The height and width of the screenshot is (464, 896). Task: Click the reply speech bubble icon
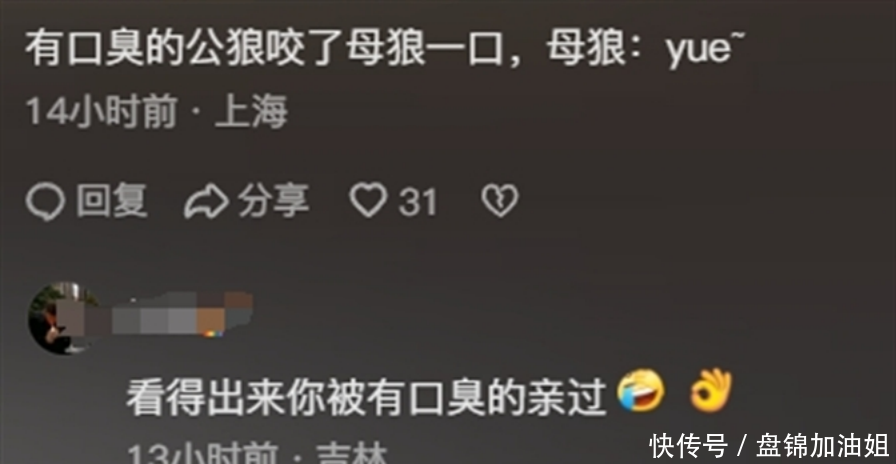click(x=45, y=202)
